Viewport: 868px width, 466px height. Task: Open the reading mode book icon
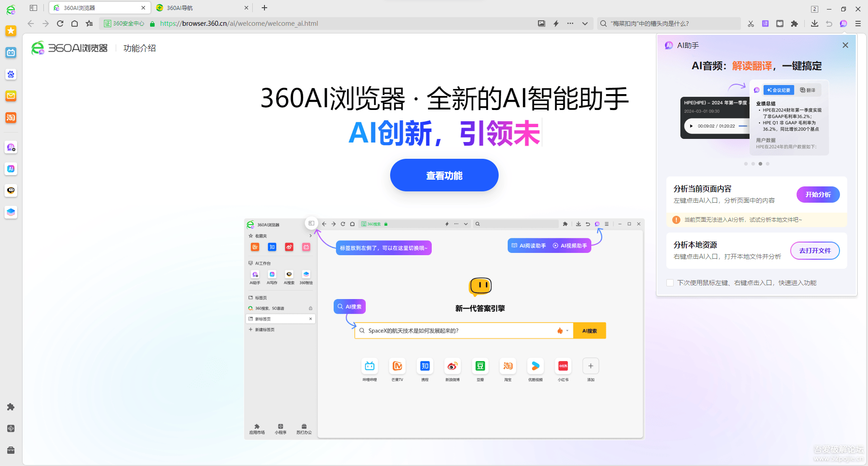pos(780,24)
